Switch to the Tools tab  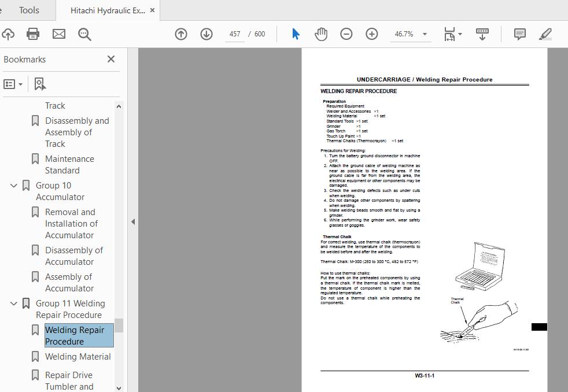(x=28, y=10)
